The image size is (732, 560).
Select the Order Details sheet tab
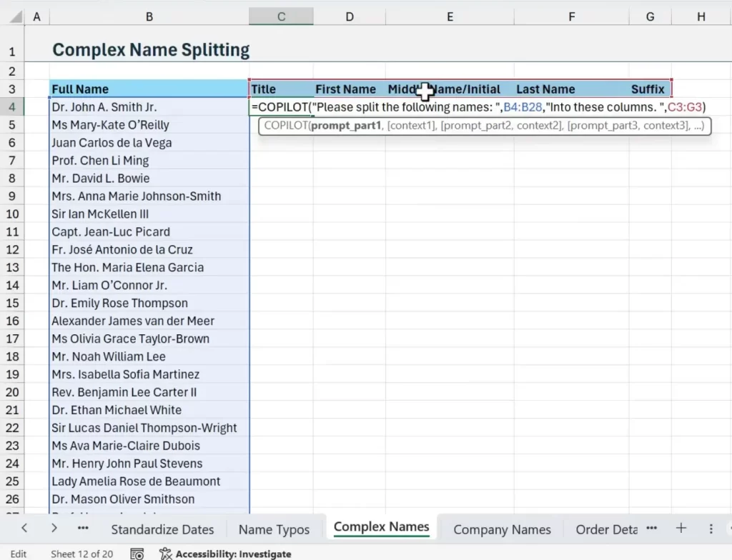(x=606, y=529)
